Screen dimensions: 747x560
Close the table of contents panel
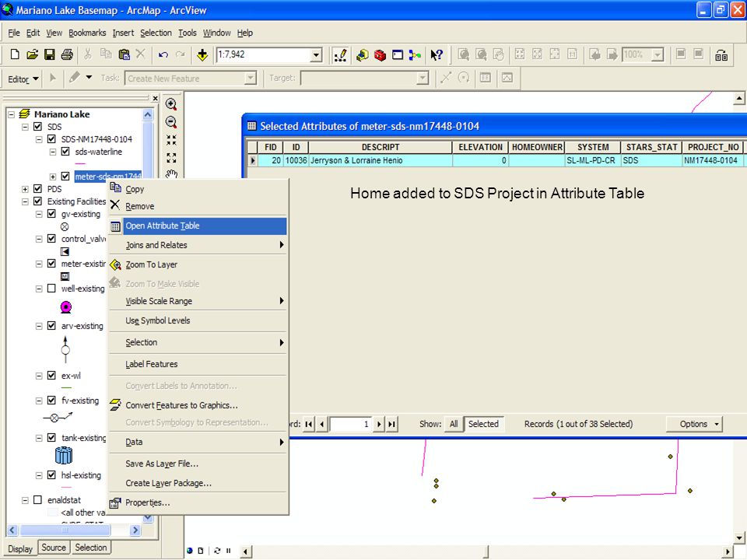[x=155, y=98]
